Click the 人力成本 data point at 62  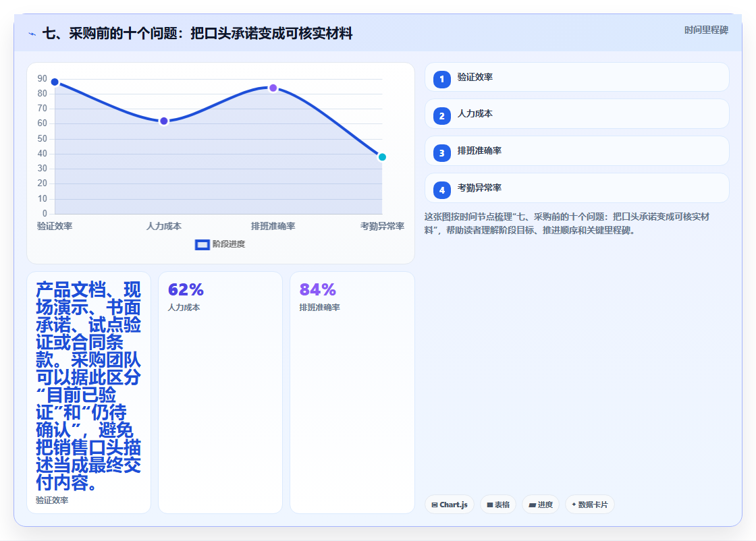[164, 121]
